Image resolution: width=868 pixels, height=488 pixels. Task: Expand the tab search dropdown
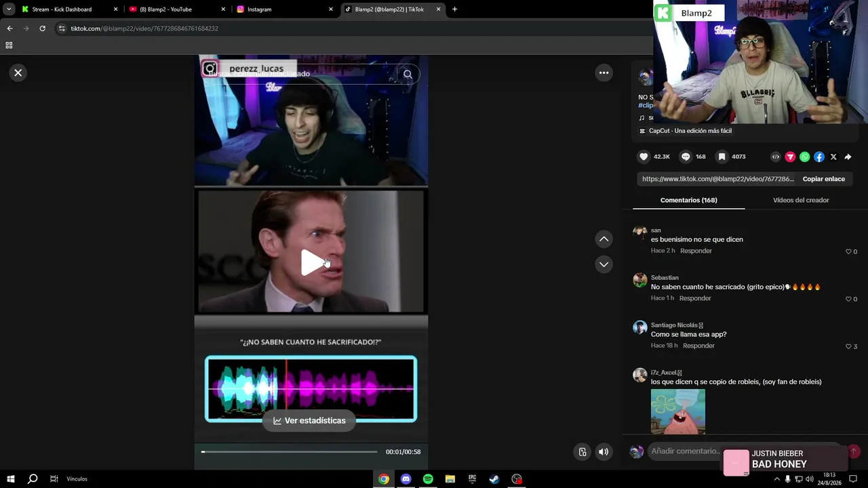click(x=9, y=9)
